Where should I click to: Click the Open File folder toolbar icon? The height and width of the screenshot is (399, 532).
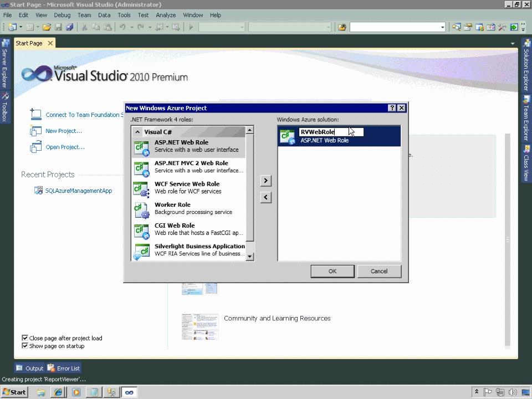(x=47, y=27)
